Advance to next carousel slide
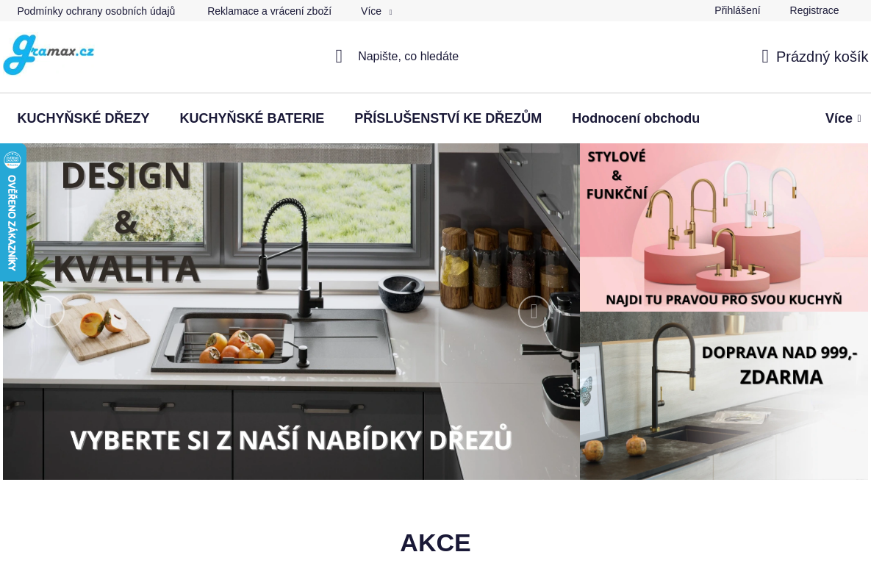Image resolution: width=882 pixels, height=588 pixels. [x=534, y=312]
